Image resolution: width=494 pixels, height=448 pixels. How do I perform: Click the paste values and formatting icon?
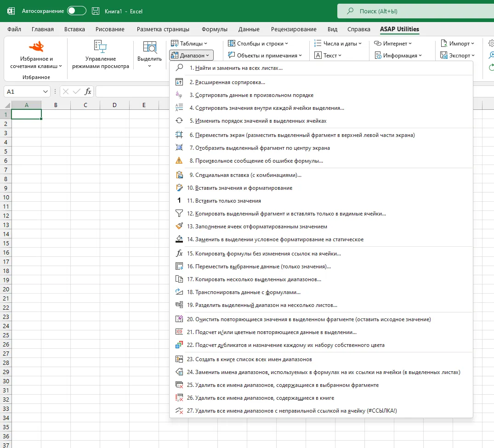click(179, 188)
